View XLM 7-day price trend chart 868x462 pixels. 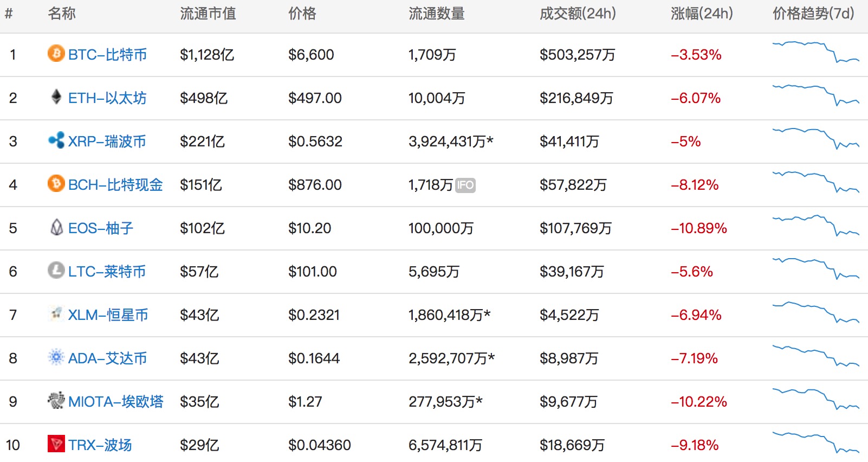816,312
